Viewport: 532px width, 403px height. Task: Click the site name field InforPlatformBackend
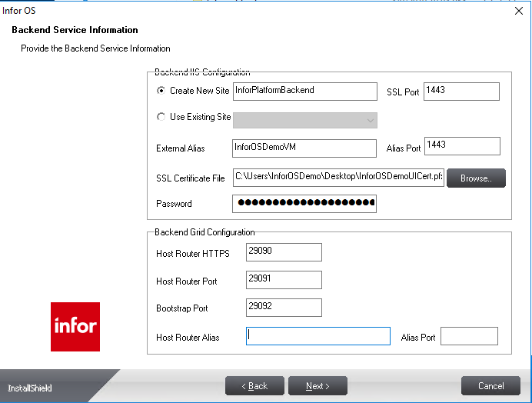(x=305, y=92)
